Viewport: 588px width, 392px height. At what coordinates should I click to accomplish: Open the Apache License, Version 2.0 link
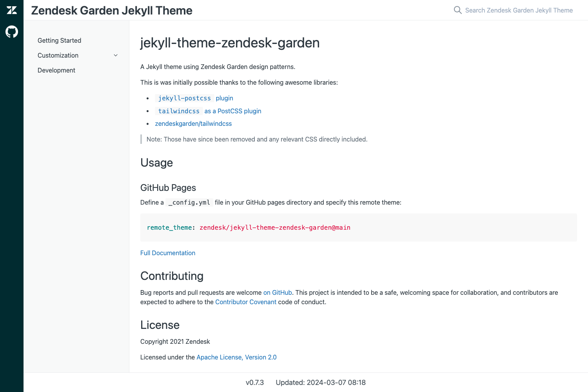[x=236, y=357]
